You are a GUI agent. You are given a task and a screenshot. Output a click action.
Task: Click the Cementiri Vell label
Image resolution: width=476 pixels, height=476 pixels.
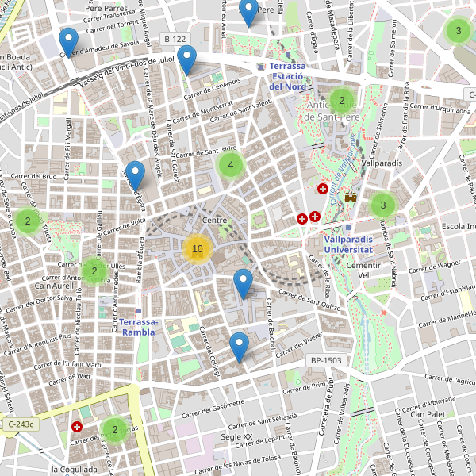coord(365,271)
